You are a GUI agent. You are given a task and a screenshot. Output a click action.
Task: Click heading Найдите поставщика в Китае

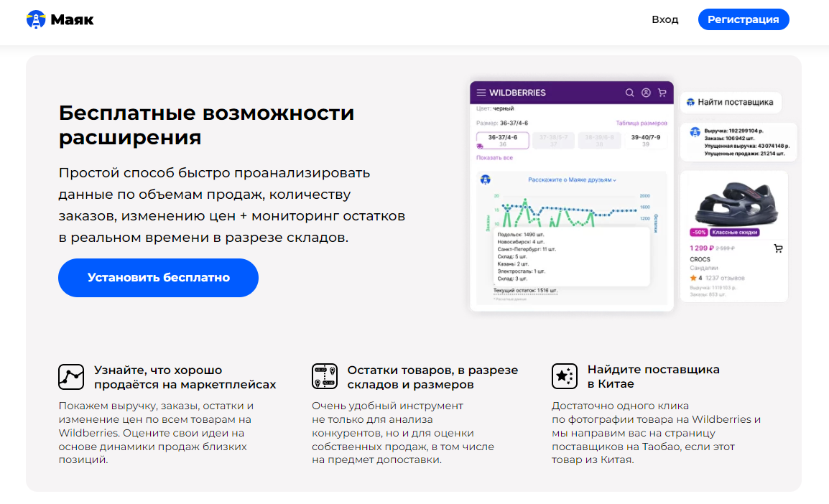point(654,377)
